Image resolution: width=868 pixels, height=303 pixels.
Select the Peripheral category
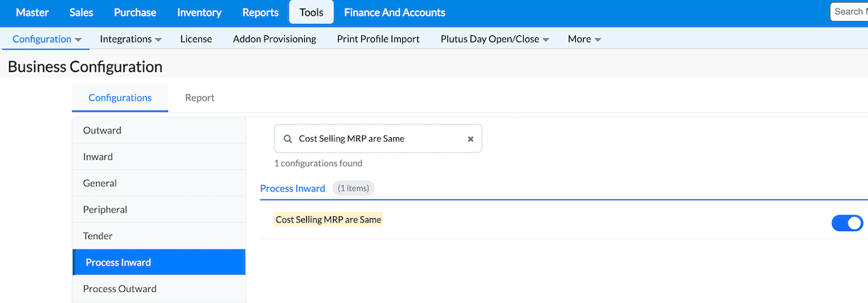click(105, 210)
